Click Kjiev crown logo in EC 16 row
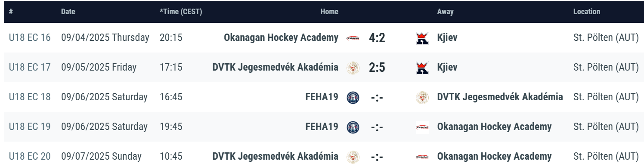 (422, 38)
